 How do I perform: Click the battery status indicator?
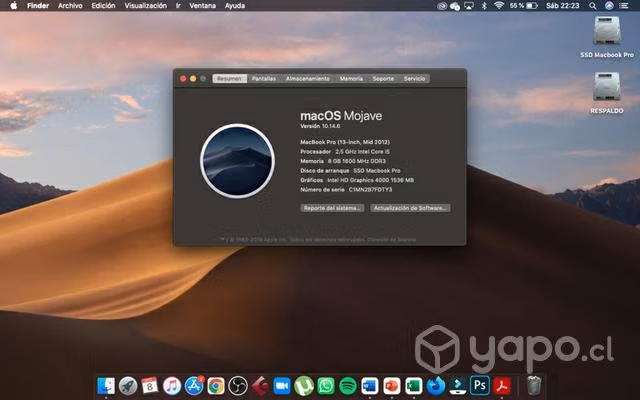click(524, 6)
